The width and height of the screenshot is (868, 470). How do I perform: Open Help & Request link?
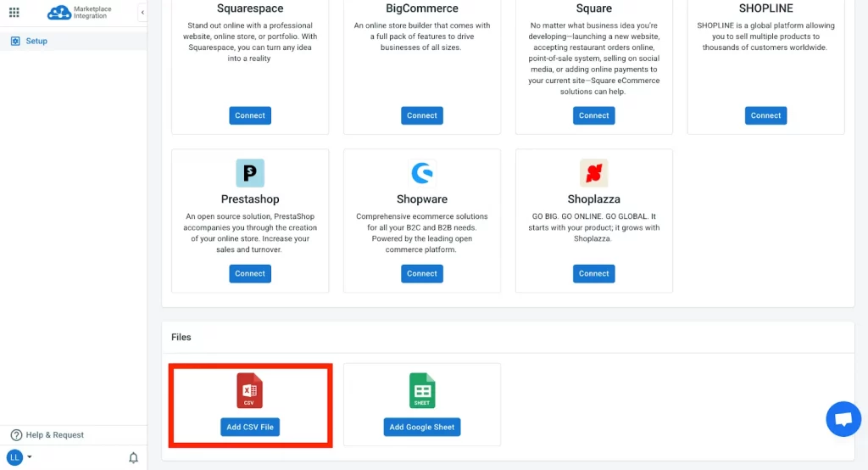click(x=55, y=435)
